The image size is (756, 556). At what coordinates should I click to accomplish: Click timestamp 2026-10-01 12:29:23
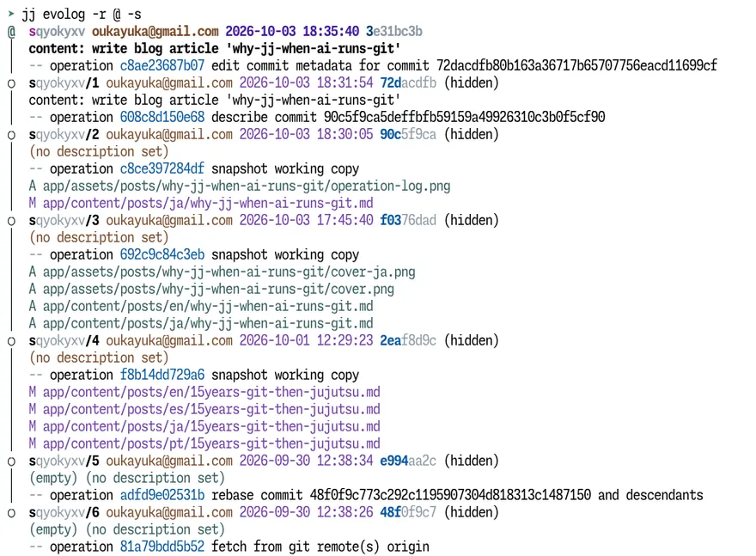(306, 341)
